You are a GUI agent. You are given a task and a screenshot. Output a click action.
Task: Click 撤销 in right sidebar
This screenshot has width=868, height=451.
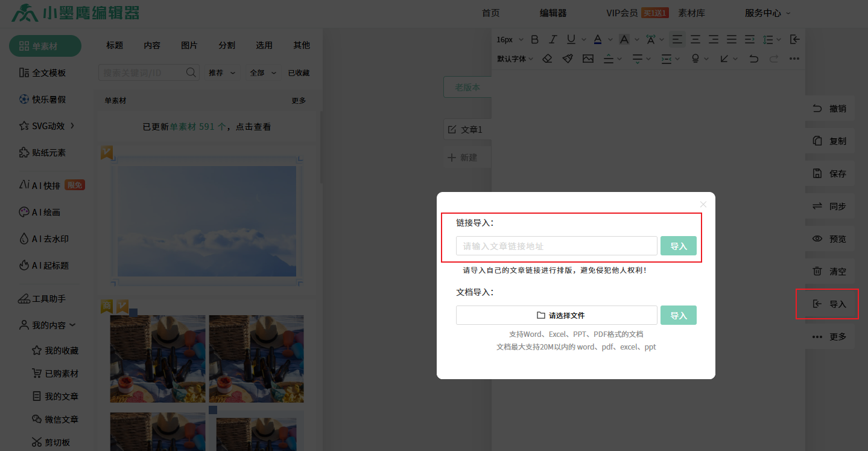point(830,108)
